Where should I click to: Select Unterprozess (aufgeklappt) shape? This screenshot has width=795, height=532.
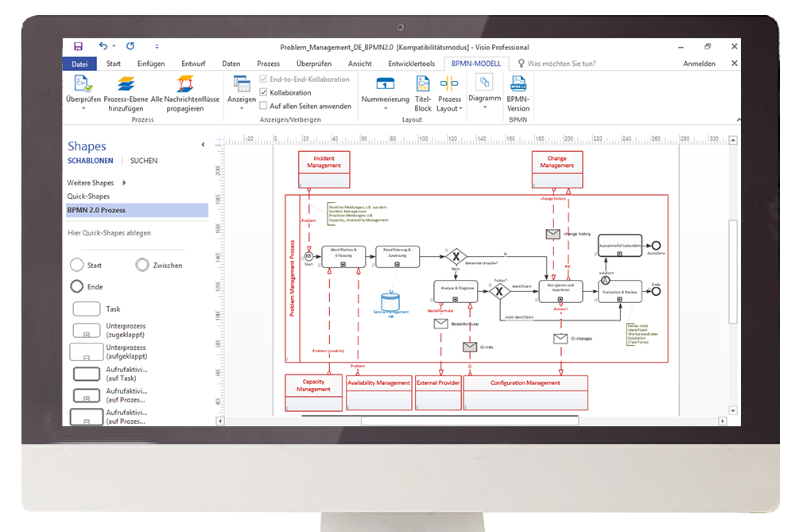tap(86, 352)
